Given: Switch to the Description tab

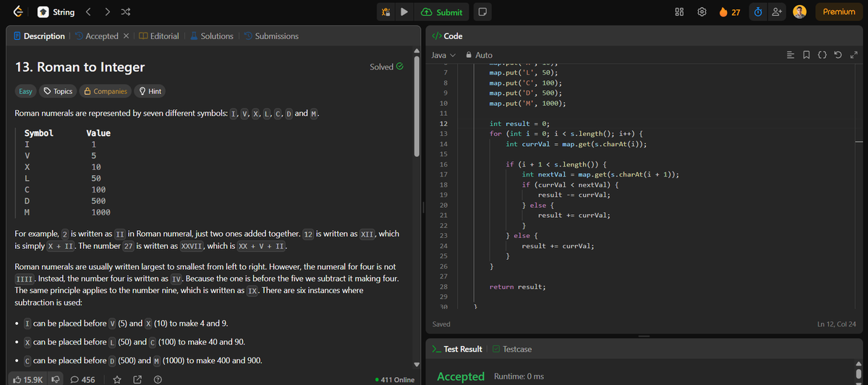Looking at the screenshot, I should tap(39, 36).
